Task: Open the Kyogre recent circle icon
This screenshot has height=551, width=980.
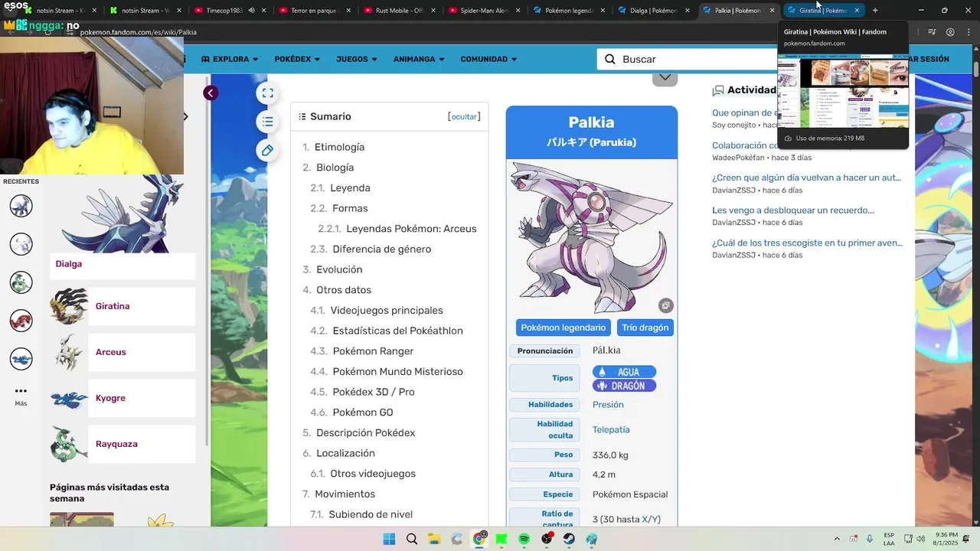Action: 21,359
